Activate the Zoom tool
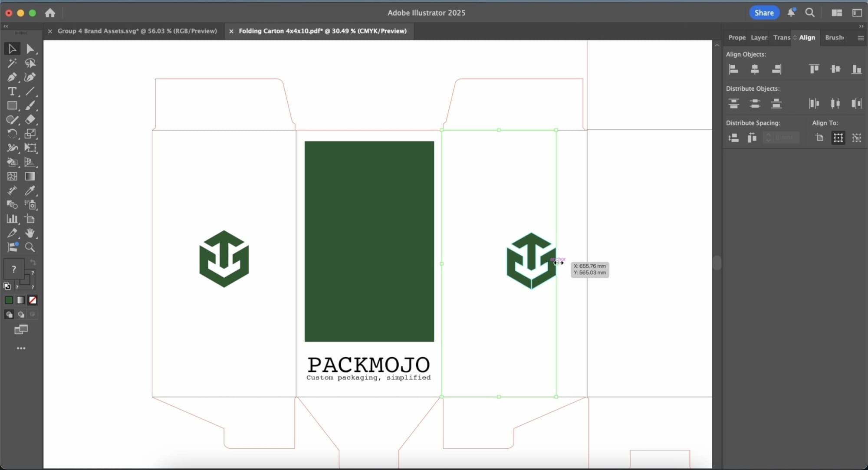 pyautogui.click(x=30, y=247)
